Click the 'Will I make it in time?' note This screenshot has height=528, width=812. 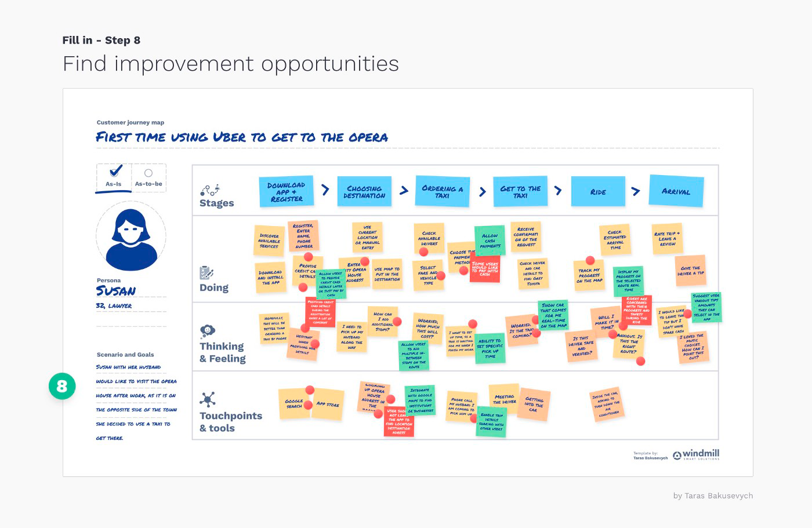click(x=605, y=322)
